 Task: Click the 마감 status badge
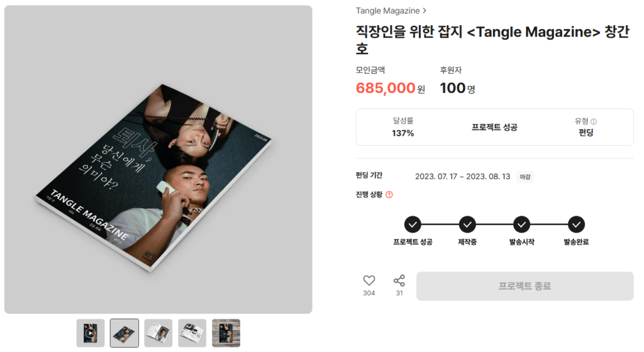[525, 177]
